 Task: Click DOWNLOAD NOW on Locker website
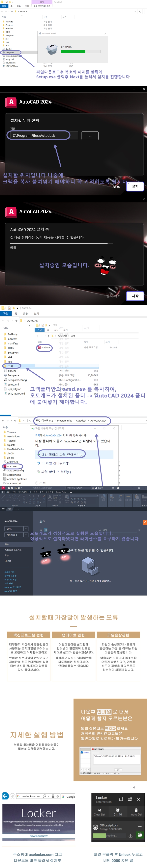[38, 836]
